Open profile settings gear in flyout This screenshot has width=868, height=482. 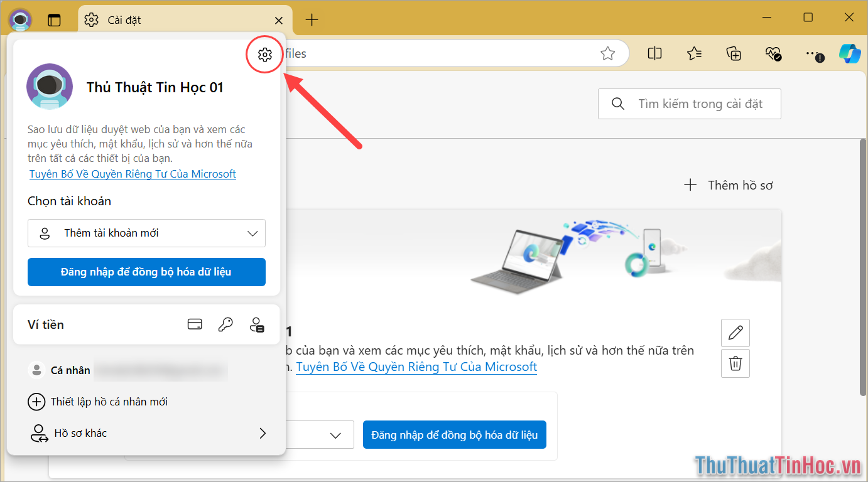click(x=264, y=55)
